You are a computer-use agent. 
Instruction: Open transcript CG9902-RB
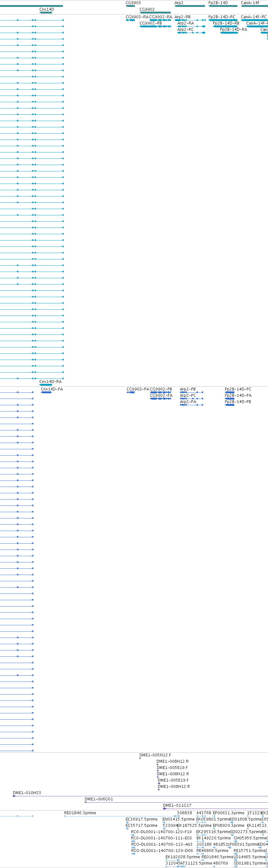click(151, 23)
